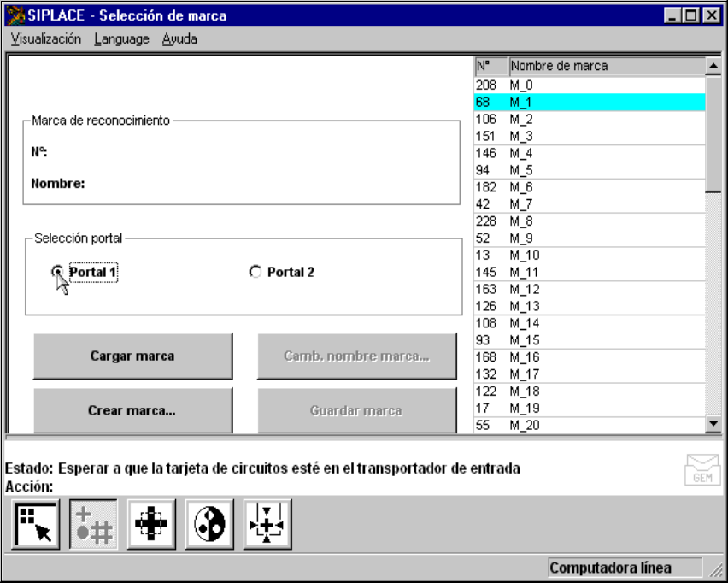Select mark M_10 in the list
728x583 pixels.
tap(590, 255)
